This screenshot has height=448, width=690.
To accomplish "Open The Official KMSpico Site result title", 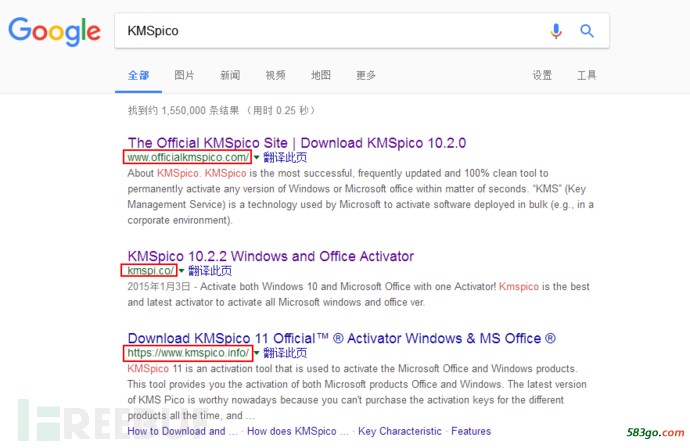I will [x=297, y=143].
